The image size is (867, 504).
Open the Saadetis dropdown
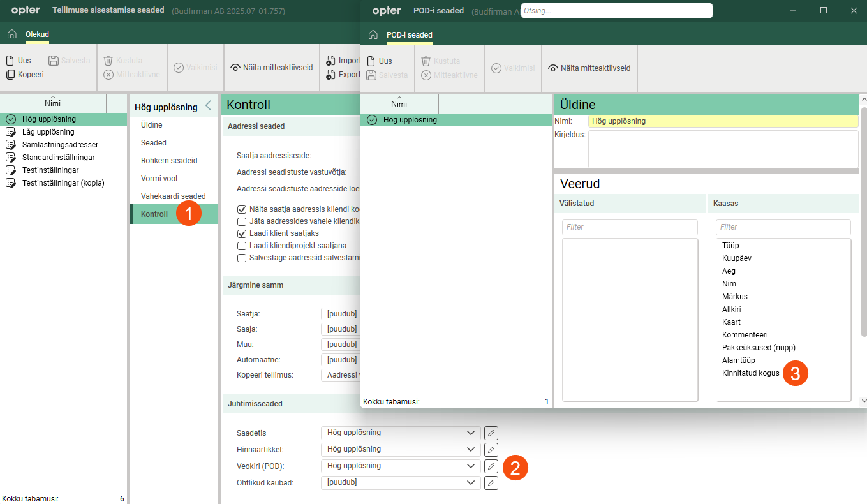click(x=400, y=433)
